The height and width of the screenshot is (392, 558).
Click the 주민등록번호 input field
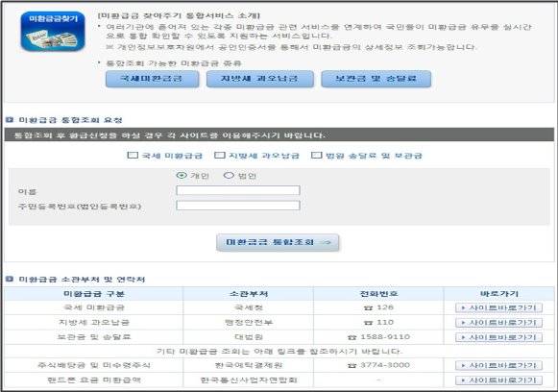238,206
